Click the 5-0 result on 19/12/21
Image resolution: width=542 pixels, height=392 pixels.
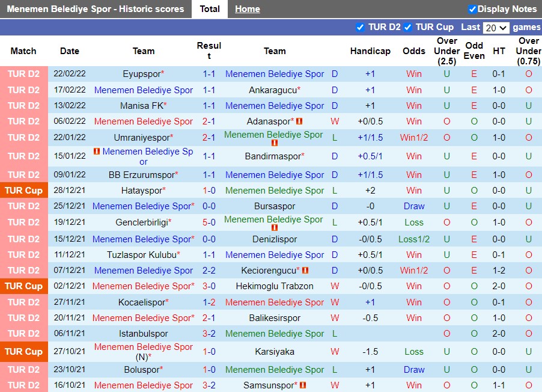209,222
